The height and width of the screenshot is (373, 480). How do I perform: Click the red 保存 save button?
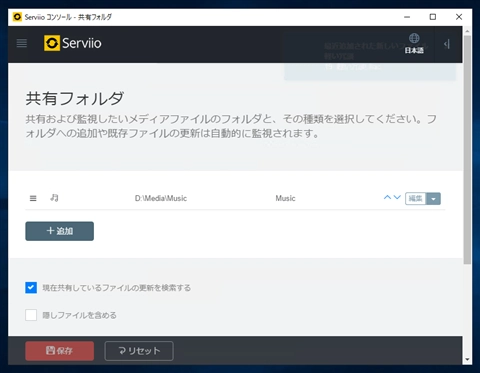point(60,351)
